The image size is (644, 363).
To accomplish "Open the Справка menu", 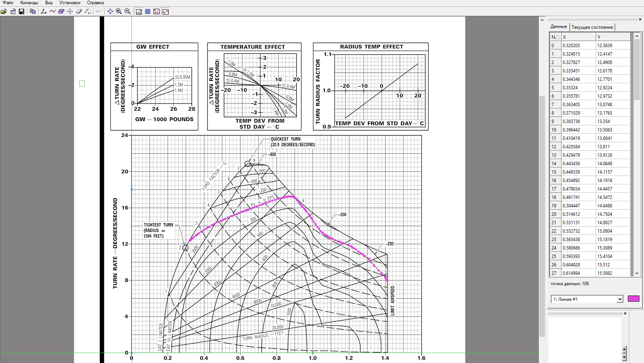I will click(x=95, y=3).
